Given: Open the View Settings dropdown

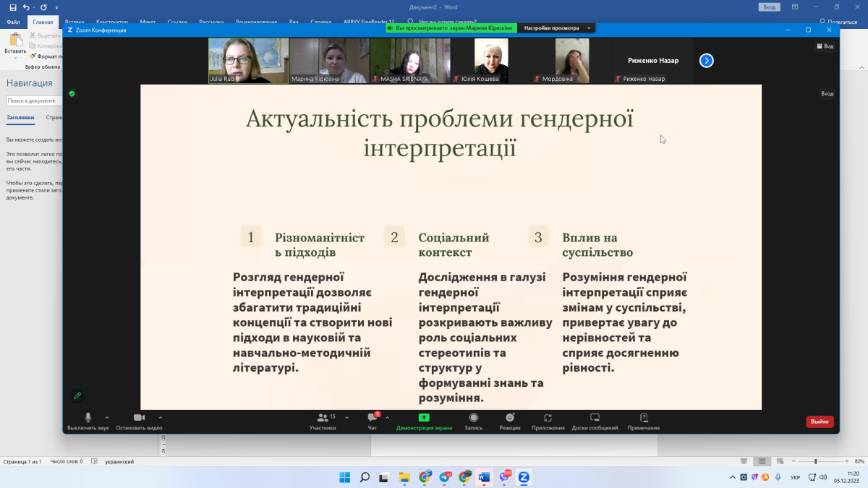Looking at the screenshot, I should 557,28.
